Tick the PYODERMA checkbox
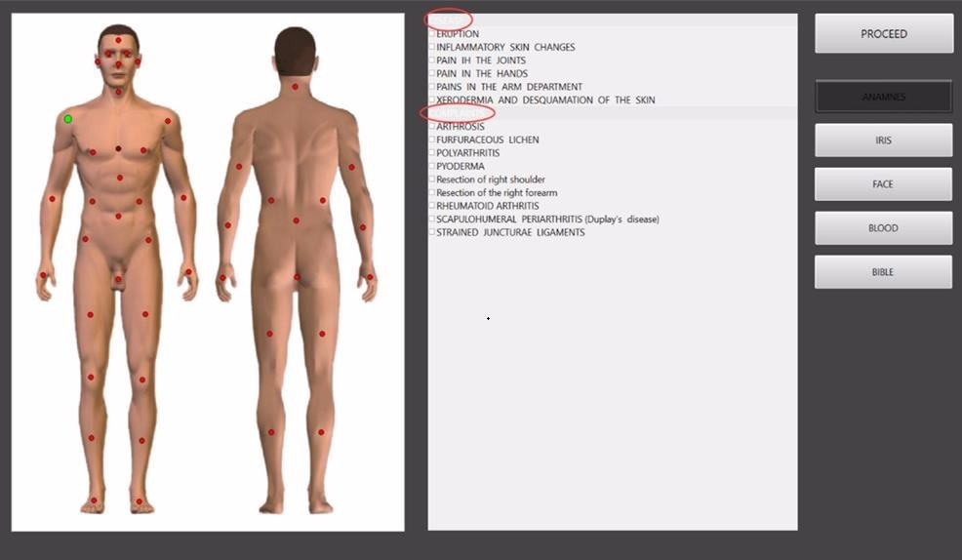962x560 pixels. pyautogui.click(x=432, y=166)
